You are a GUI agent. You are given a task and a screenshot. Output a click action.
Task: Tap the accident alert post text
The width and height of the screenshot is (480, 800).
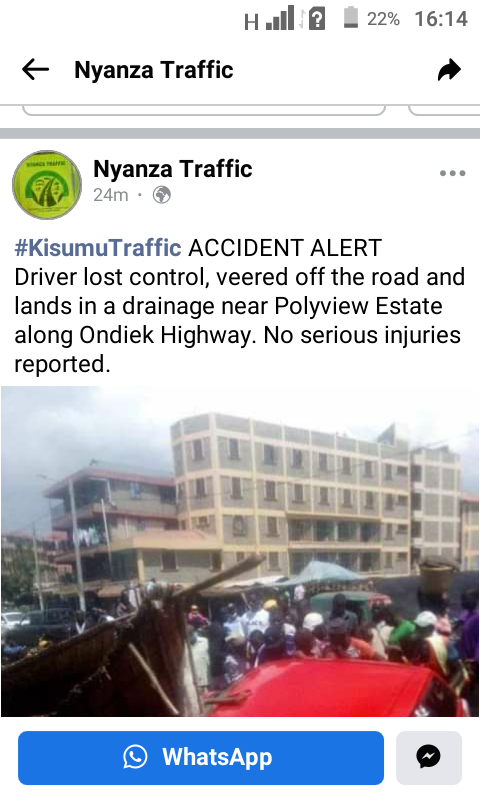240,306
